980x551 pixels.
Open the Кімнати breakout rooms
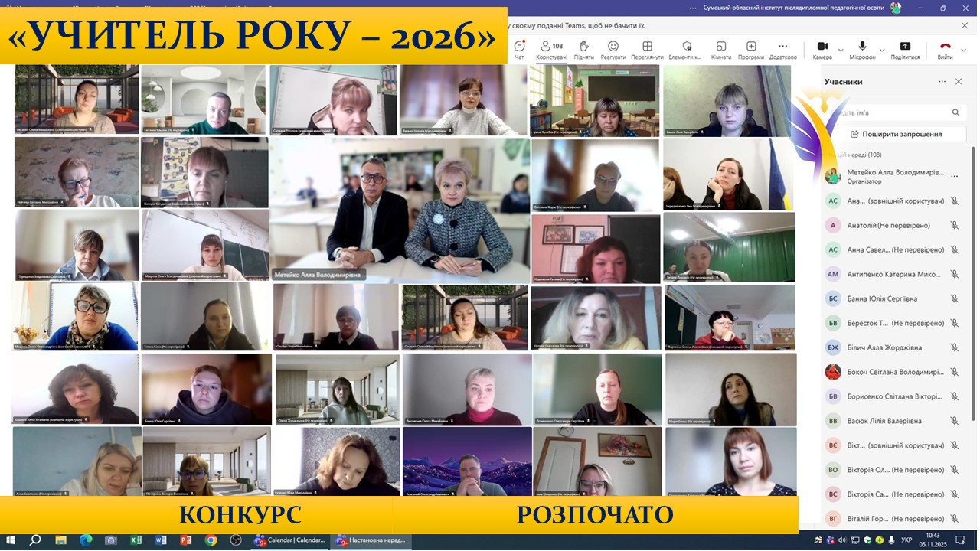click(x=721, y=50)
